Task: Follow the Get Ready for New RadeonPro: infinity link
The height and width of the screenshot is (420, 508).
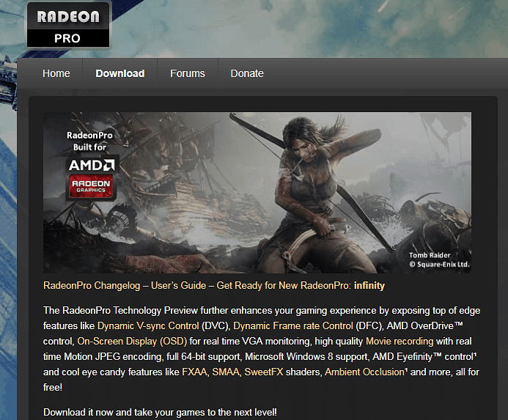Action: pyautogui.click(x=301, y=286)
